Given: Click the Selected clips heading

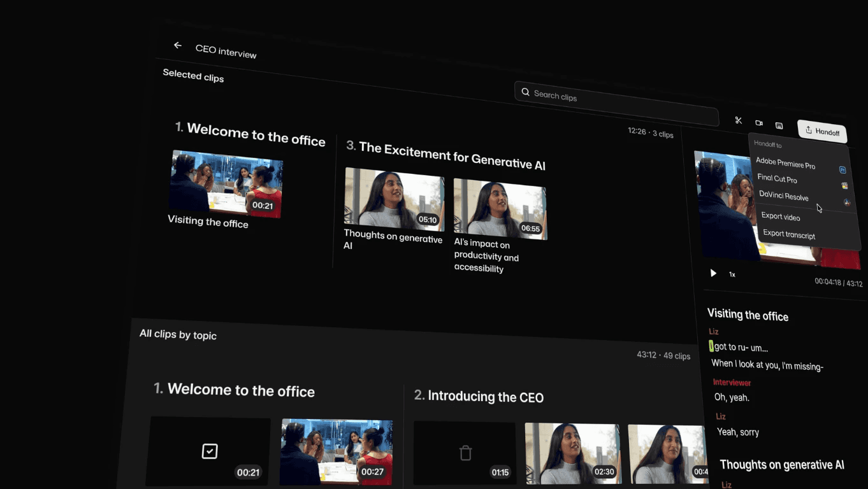Looking at the screenshot, I should (x=193, y=76).
